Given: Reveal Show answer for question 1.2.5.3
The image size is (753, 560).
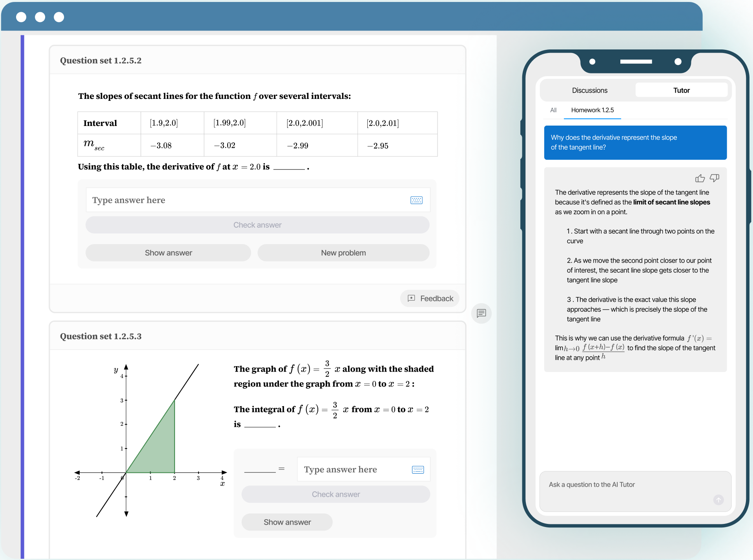Looking at the screenshot, I should pos(287,522).
